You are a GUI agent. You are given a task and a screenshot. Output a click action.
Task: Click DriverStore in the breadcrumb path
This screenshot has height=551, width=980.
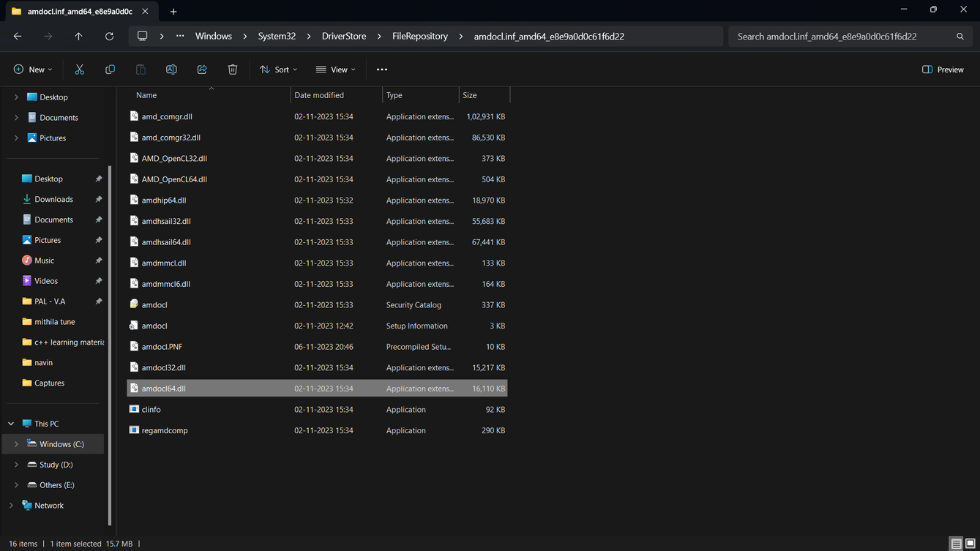pyautogui.click(x=344, y=36)
